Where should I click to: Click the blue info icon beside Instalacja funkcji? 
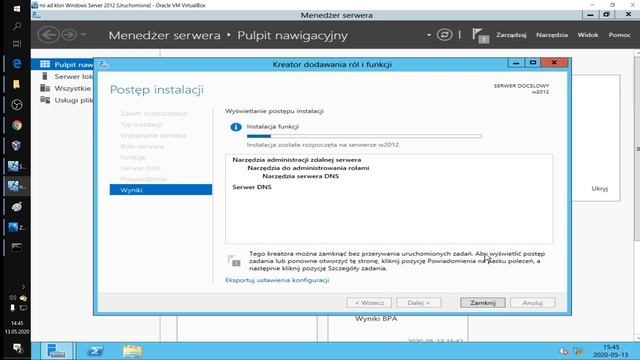[236, 127]
